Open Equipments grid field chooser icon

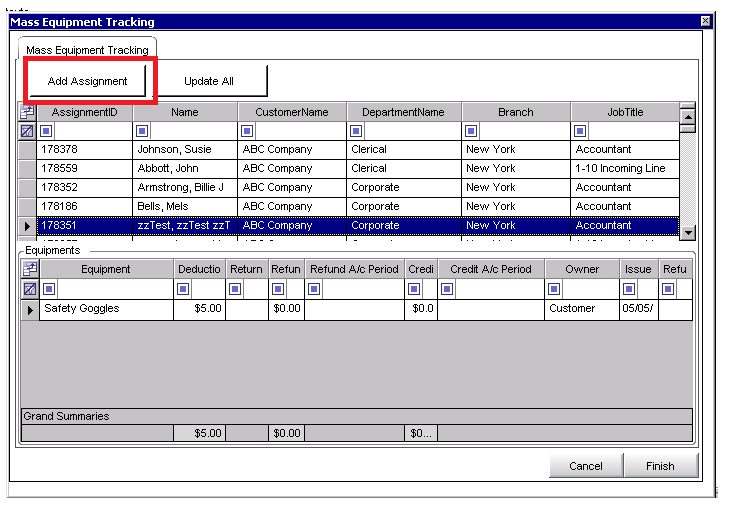click(30, 269)
